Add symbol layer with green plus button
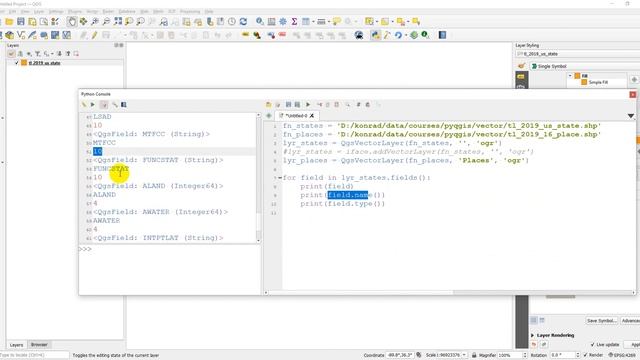 (x=634, y=80)
